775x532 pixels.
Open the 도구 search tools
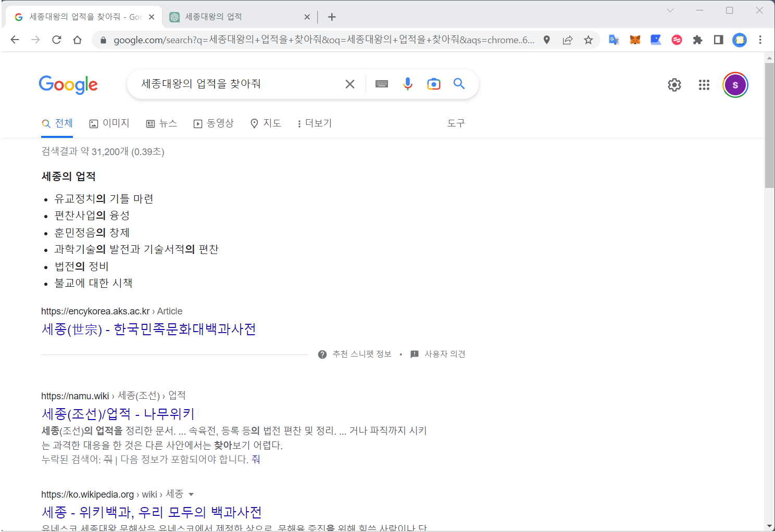[x=456, y=123]
